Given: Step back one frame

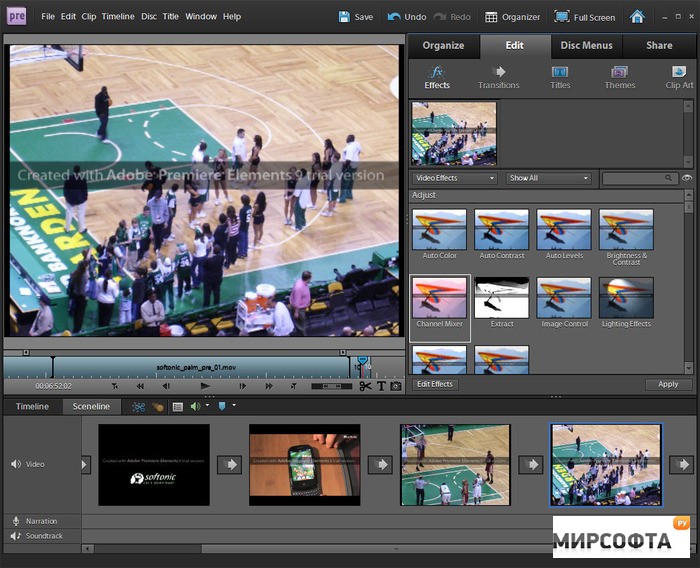Looking at the screenshot, I should [x=166, y=386].
